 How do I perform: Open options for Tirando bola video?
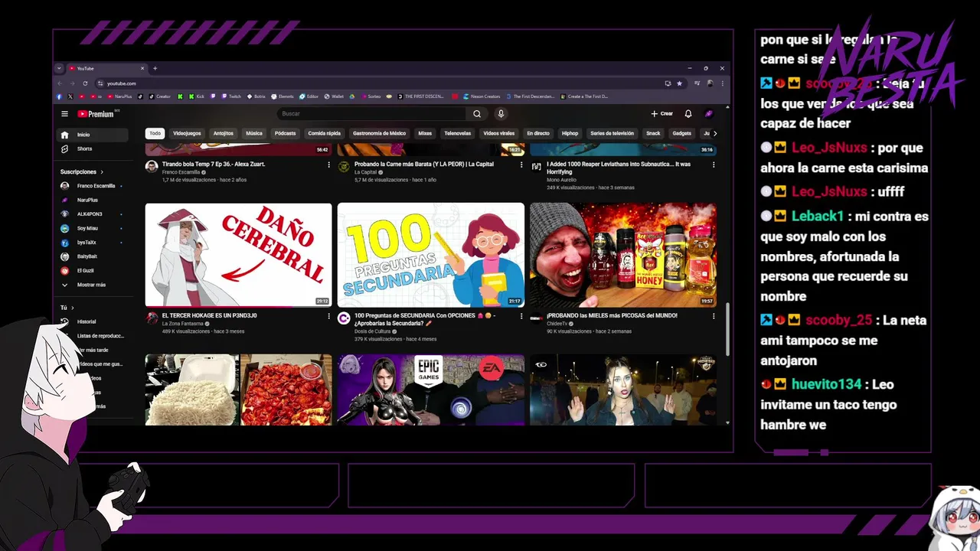[x=329, y=165]
